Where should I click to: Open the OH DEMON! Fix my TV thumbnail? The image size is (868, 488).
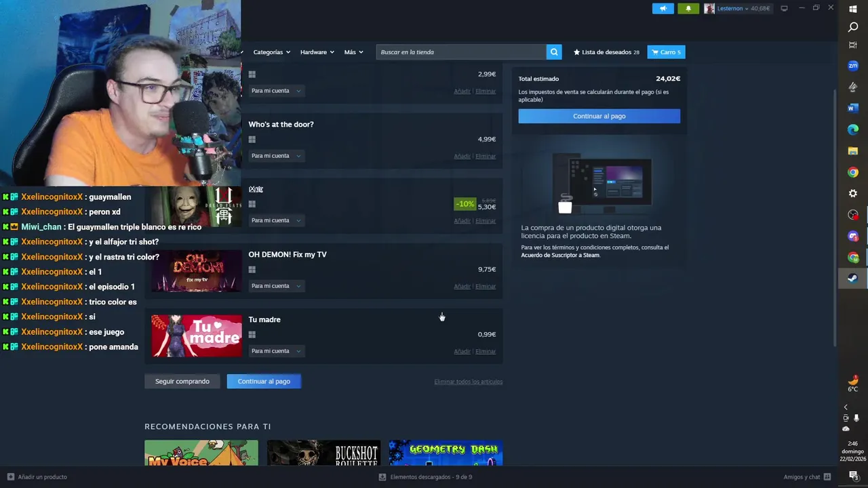click(196, 271)
